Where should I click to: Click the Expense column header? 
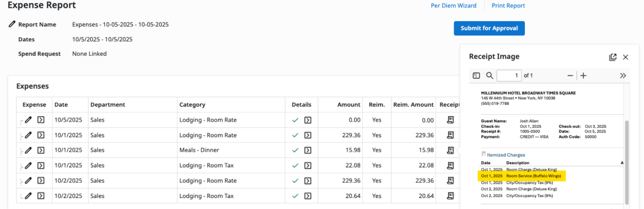(34, 104)
